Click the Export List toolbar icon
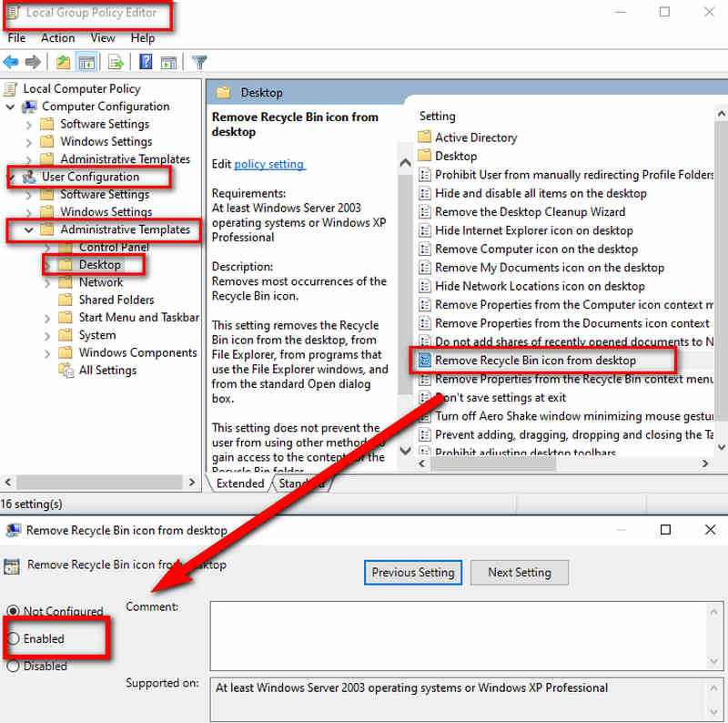728x723 pixels. tap(116, 63)
